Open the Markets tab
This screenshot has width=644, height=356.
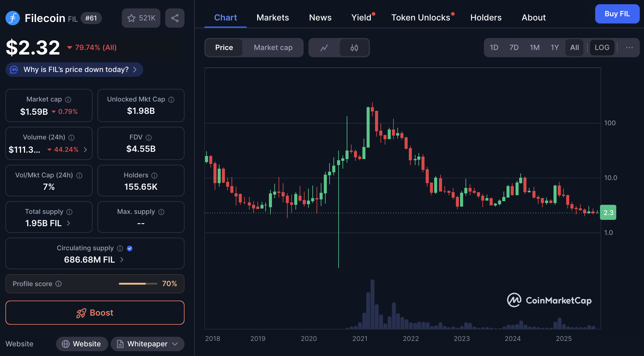pos(273,17)
